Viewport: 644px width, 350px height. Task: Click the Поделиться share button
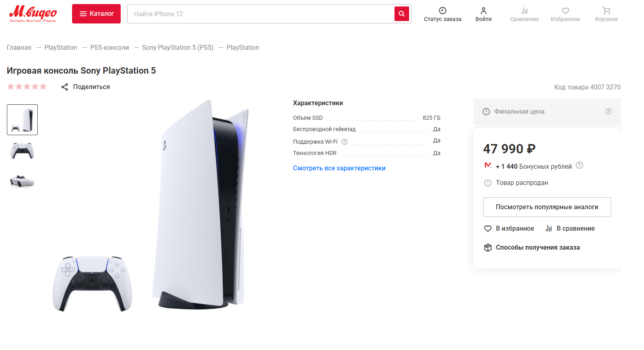click(x=85, y=87)
